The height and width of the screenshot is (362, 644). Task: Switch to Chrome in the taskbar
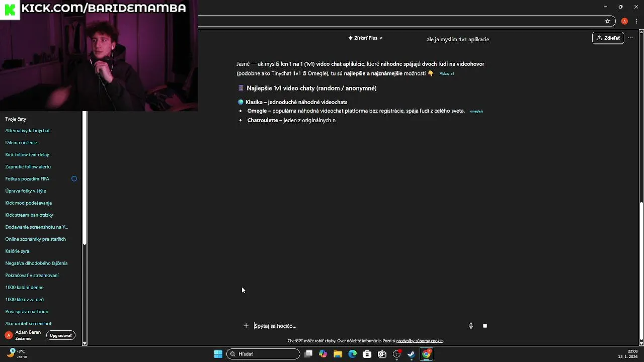(x=426, y=354)
